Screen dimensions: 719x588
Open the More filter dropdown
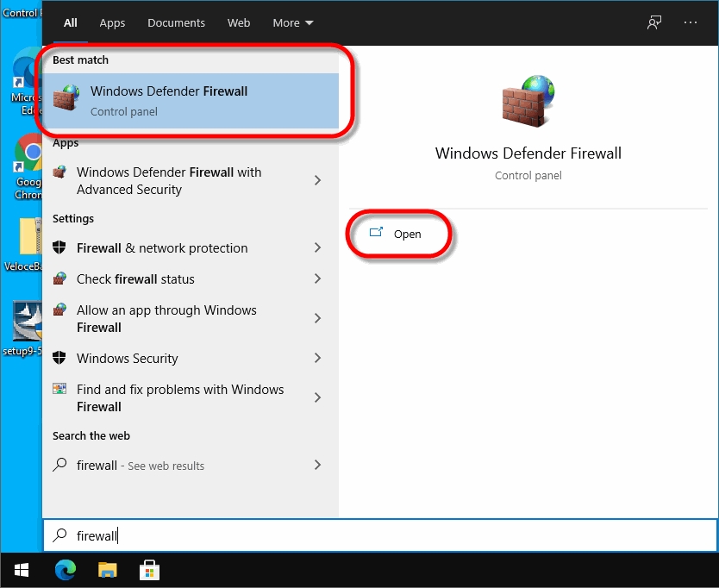(x=293, y=23)
